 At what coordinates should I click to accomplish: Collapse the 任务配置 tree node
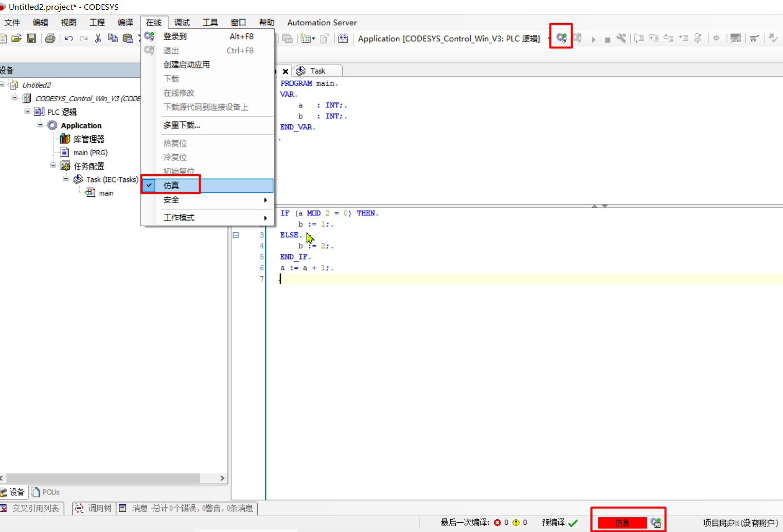(x=53, y=165)
